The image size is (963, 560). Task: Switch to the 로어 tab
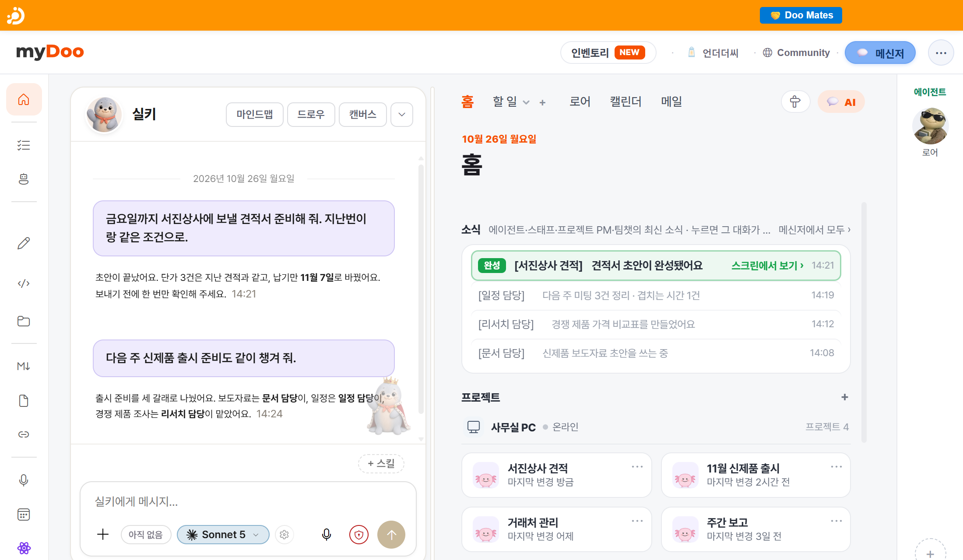pyautogui.click(x=580, y=101)
